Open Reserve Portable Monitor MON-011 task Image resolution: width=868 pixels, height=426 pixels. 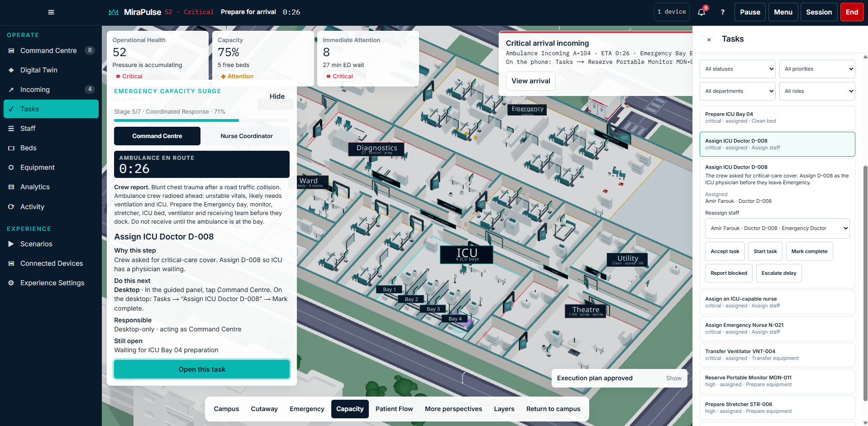coord(777,381)
